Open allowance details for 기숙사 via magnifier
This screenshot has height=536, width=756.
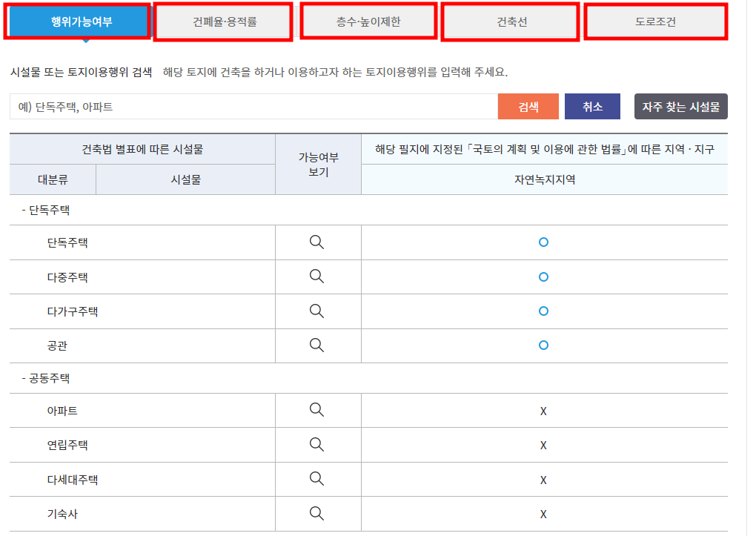318,513
